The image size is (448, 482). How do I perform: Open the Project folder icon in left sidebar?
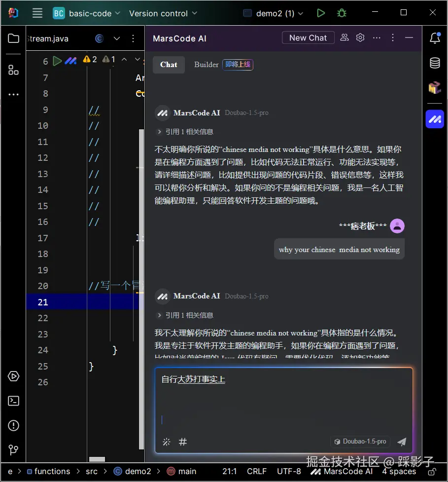13,38
